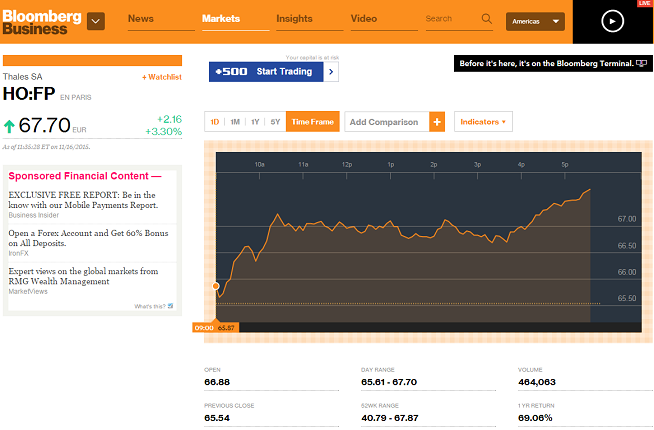Click the plus button beside Add Comparison
654x430 pixels.
[x=437, y=122]
